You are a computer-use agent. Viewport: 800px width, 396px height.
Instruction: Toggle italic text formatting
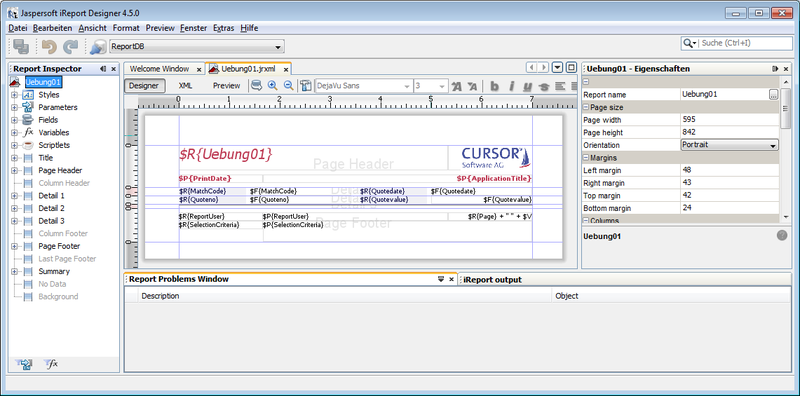pos(511,86)
